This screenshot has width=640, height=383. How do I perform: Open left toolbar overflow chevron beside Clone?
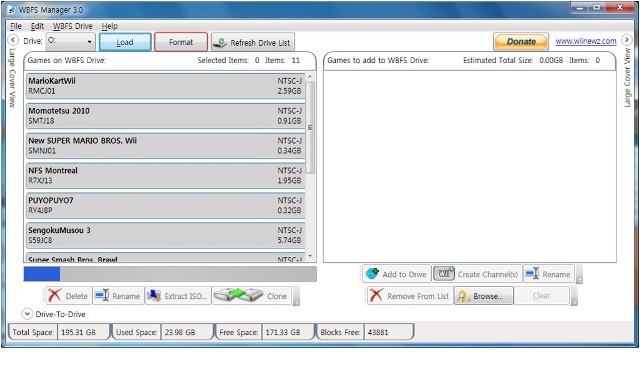click(x=296, y=297)
